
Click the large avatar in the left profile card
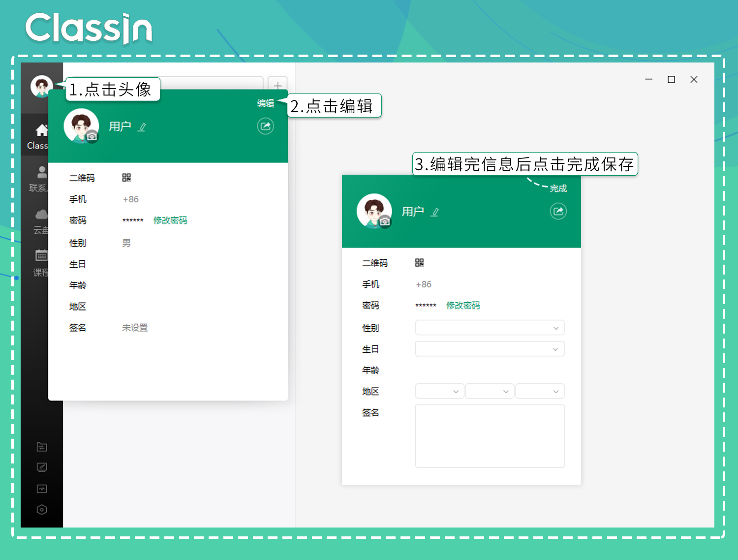(x=80, y=125)
